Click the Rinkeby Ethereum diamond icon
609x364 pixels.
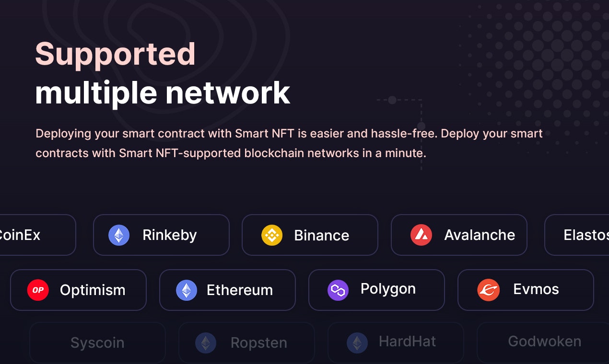coord(119,235)
